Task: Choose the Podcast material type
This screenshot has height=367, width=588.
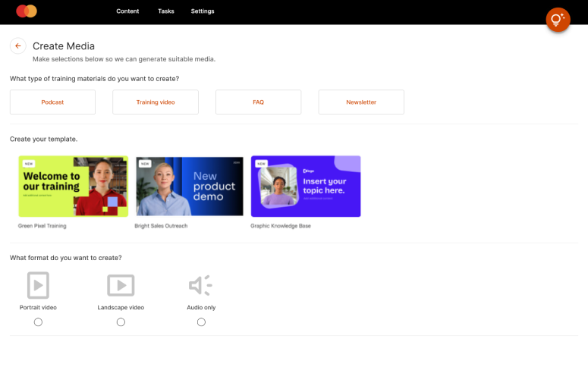Action: pos(52,102)
